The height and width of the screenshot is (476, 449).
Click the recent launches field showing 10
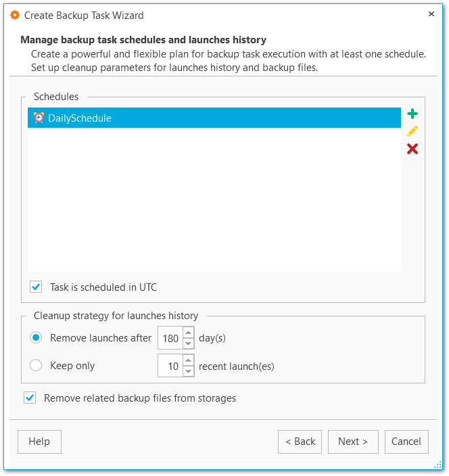(x=170, y=366)
